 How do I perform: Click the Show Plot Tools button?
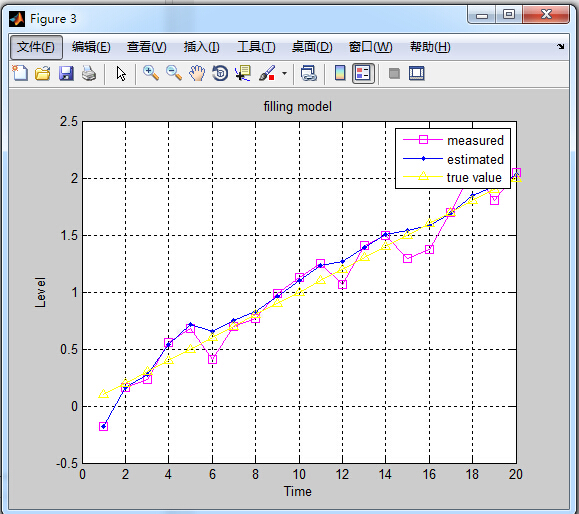[417, 73]
